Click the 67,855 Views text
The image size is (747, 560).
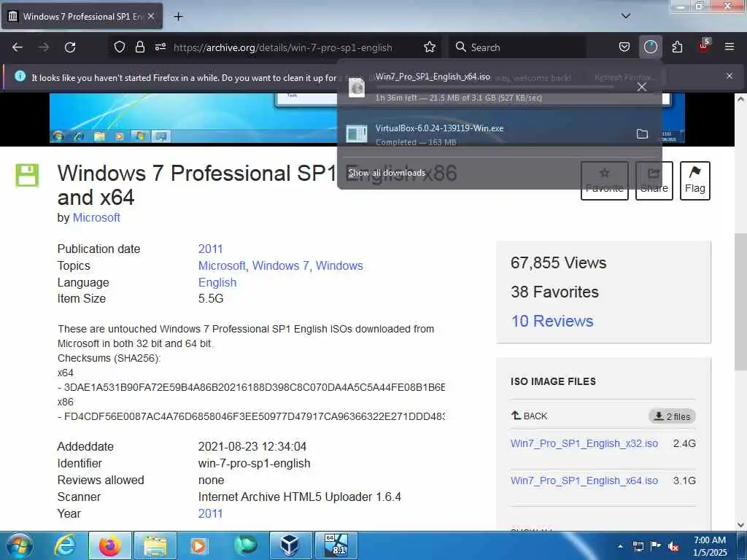point(558,262)
